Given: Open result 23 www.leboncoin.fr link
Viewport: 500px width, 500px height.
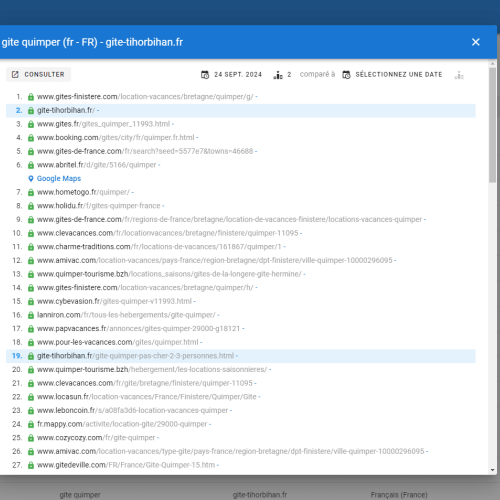Looking at the screenshot, I should tap(132, 411).
